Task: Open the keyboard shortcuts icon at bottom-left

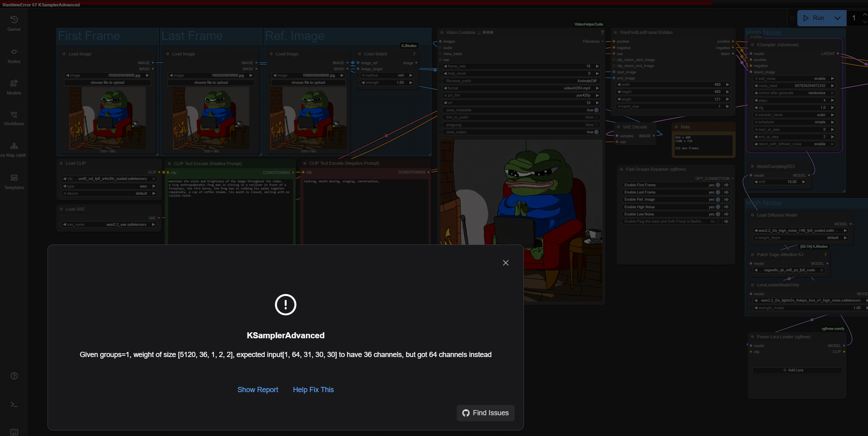Action: coord(14,432)
